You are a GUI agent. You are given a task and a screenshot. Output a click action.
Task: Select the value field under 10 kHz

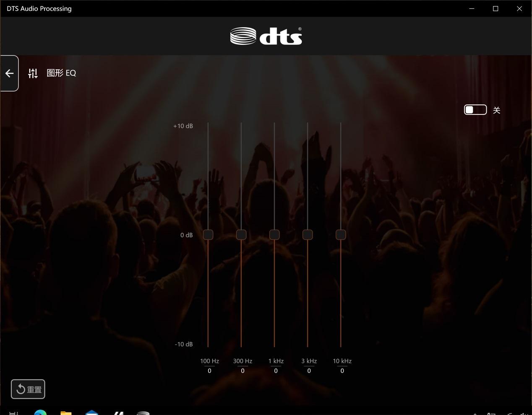coord(342,371)
